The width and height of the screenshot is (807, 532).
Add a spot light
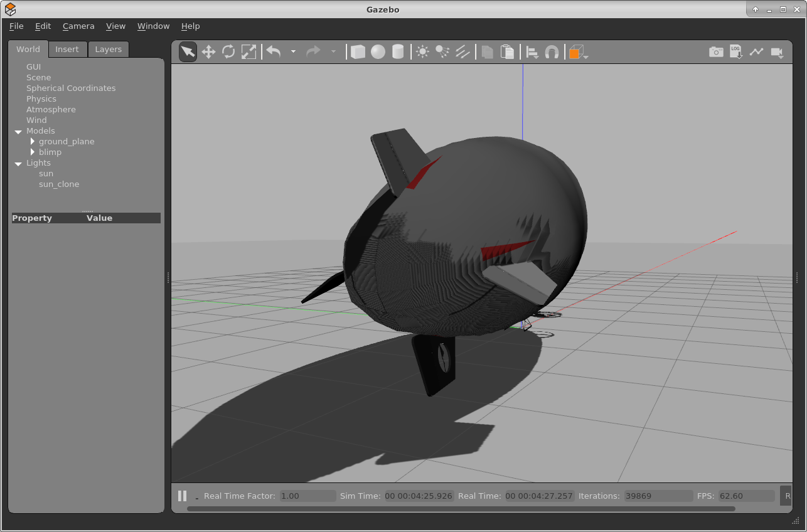tap(442, 52)
